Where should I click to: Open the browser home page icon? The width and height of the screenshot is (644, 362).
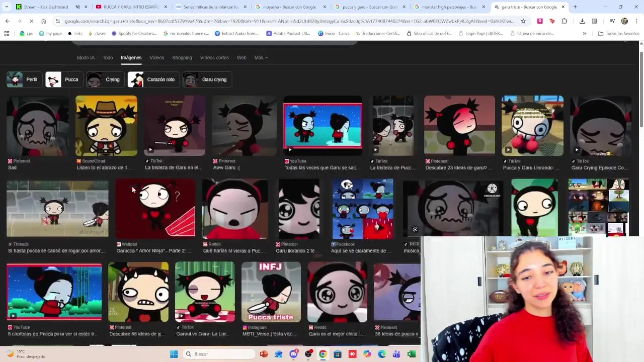point(44,21)
